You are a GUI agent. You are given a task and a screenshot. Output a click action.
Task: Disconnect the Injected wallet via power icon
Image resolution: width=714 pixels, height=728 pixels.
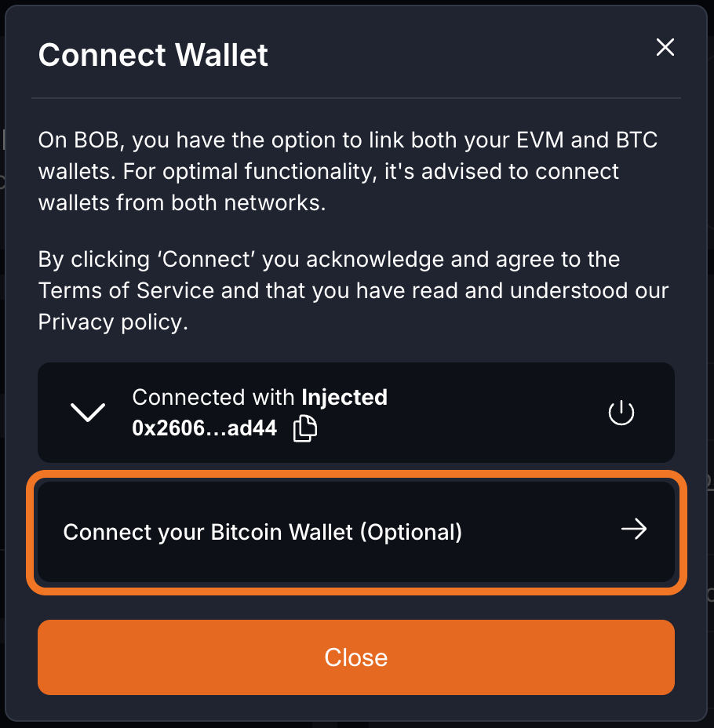[x=621, y=412]
